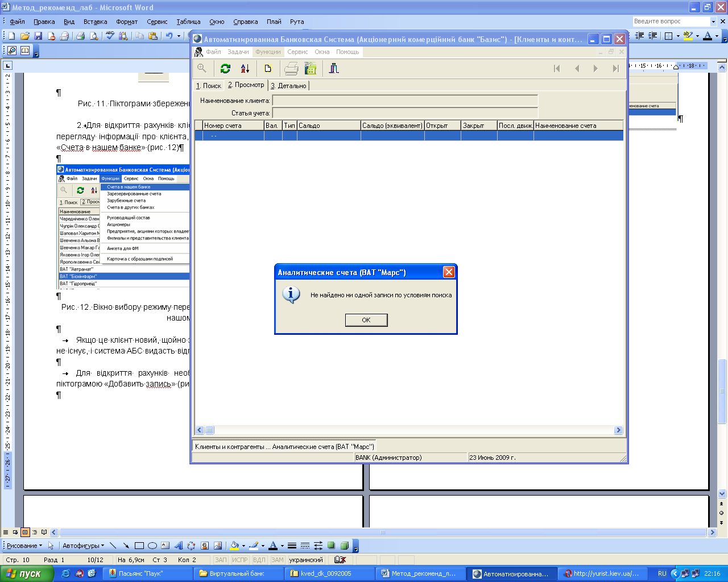
Task: Open the Borders dropdown arrow in Word
Action: tap(678, 36)
